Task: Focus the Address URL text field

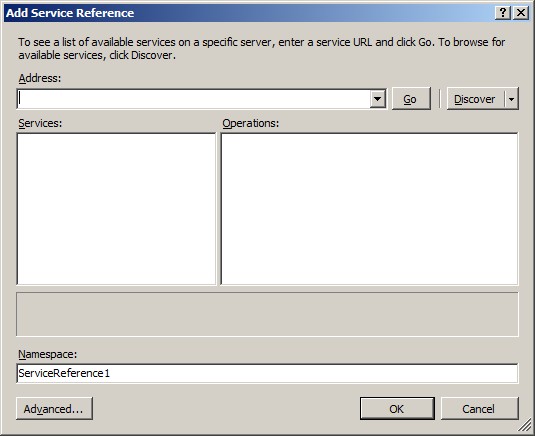Action: (x=193, y=99)
